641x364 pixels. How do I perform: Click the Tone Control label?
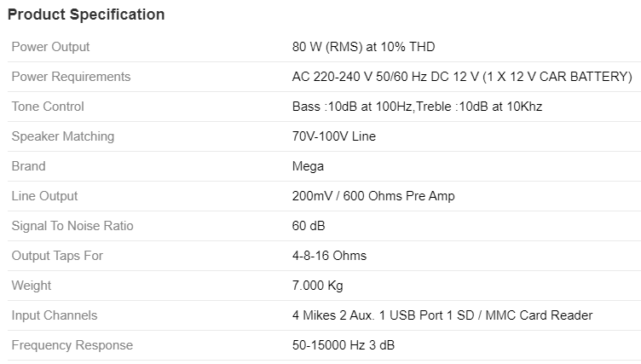click(x=48, y=107)
